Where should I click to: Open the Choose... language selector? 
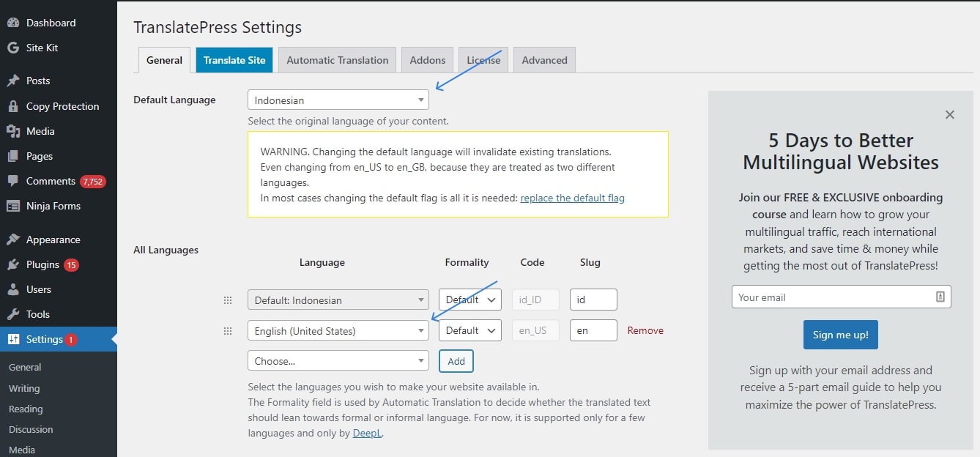[x=338, y=361]
